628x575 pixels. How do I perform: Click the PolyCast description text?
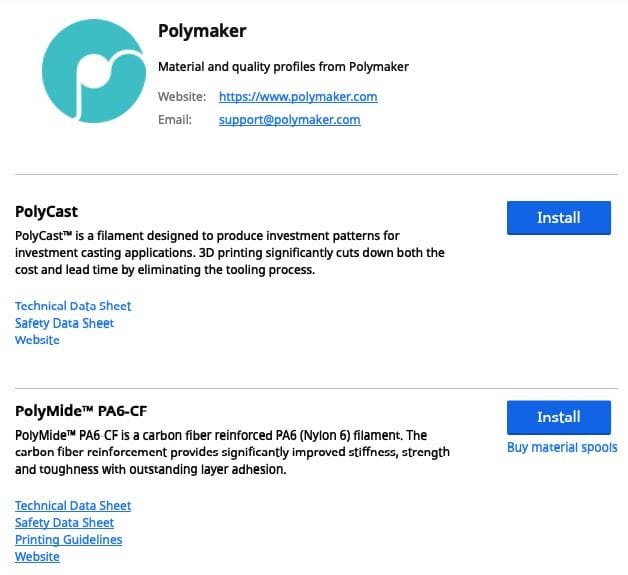coord(230,253)
